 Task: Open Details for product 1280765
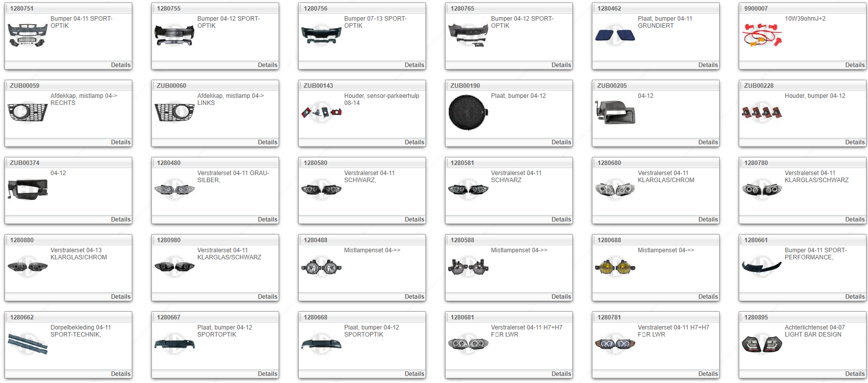point(561,65)
